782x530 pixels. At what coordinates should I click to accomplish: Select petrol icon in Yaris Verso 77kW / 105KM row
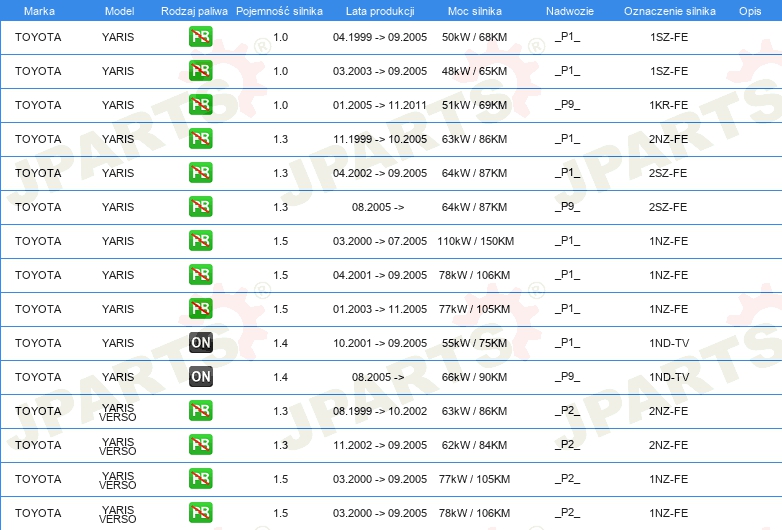pos(200,478)
